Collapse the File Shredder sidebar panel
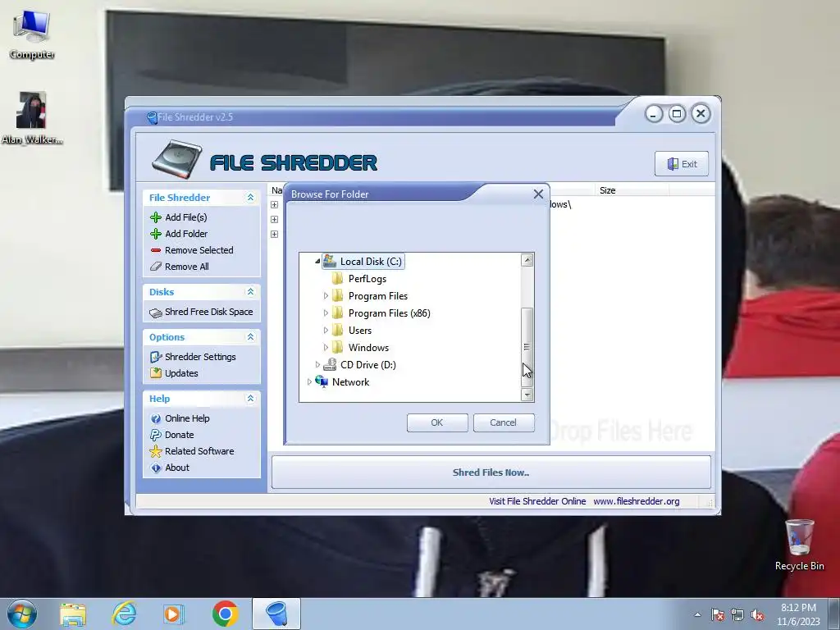 250,198
